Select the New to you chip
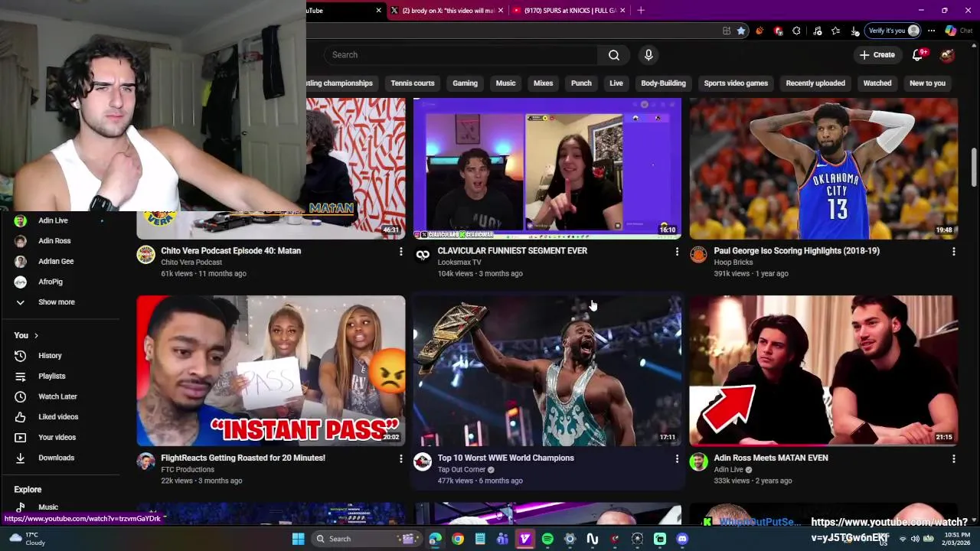This screenshot has width=980, height=551. 927,83
